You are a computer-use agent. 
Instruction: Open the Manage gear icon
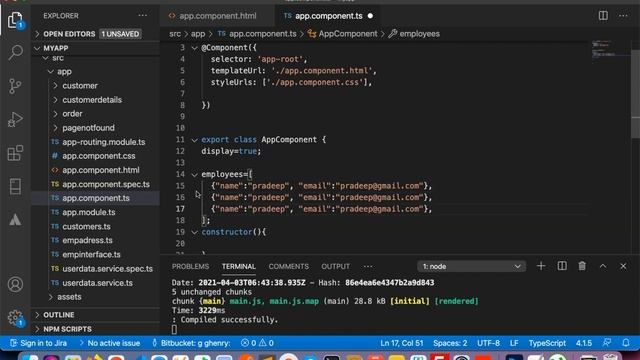[15, 318]
